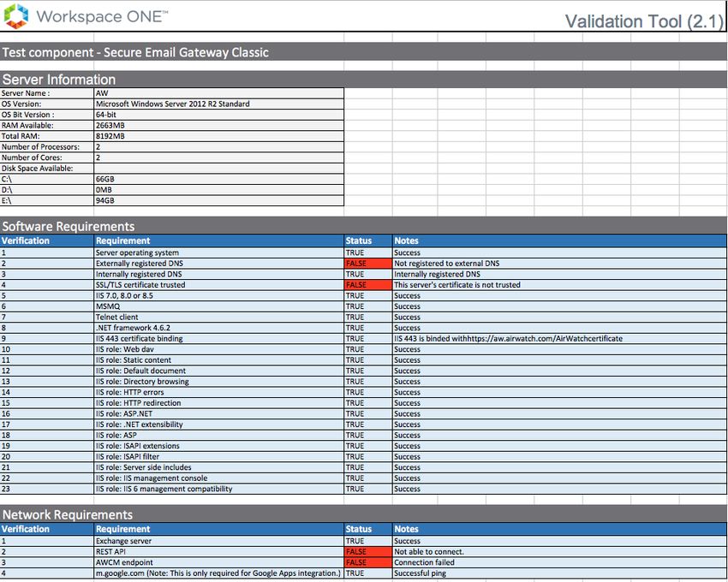
Task: Click the 64-bit OS Bit Version value
Action: (218, 115)
